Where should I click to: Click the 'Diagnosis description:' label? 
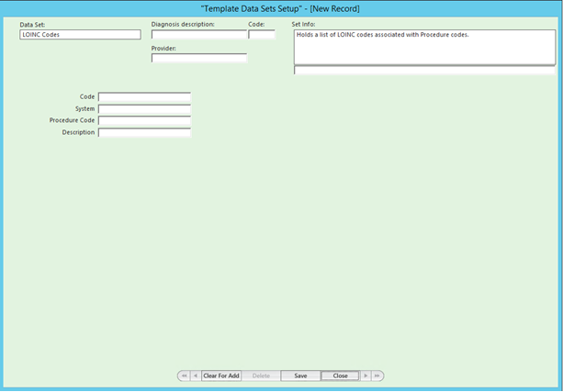point(183,25)
